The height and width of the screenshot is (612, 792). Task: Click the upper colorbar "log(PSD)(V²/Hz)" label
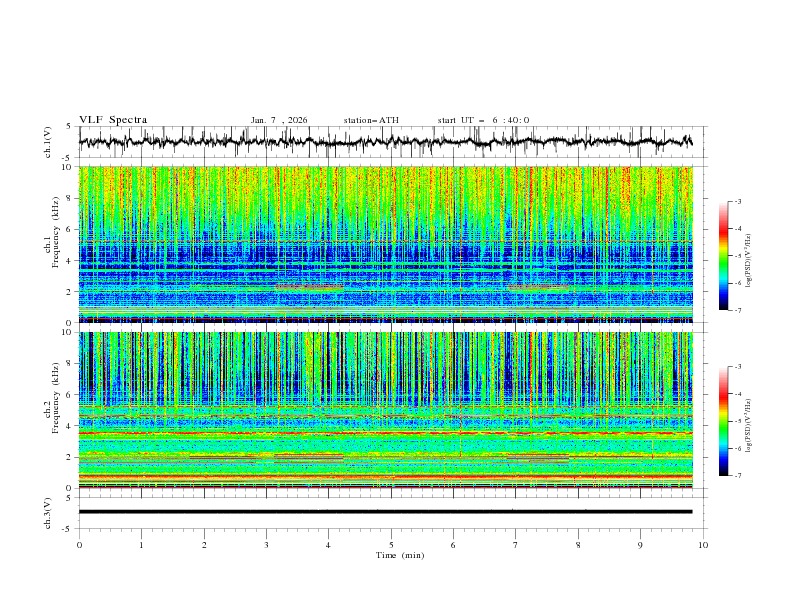pyautogui.click(x=748, y=260)
